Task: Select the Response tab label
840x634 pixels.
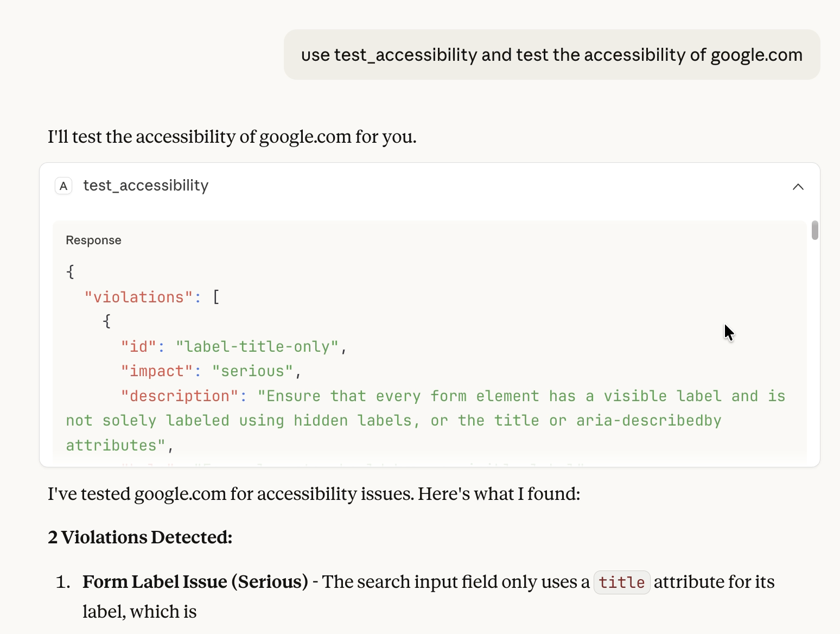Action: (93, 239)
